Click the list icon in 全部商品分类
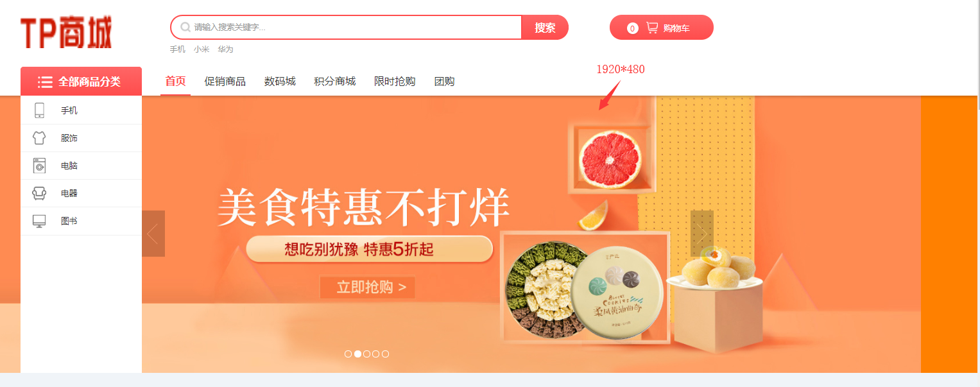980x387 pixels. 45,82
